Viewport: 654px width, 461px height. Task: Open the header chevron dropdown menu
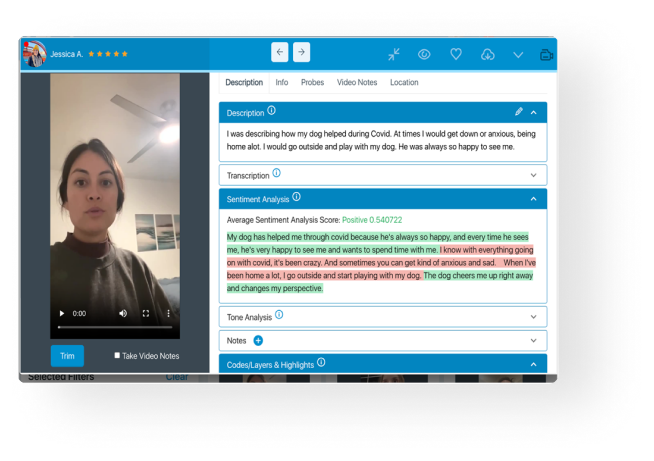tap(518, 55)
